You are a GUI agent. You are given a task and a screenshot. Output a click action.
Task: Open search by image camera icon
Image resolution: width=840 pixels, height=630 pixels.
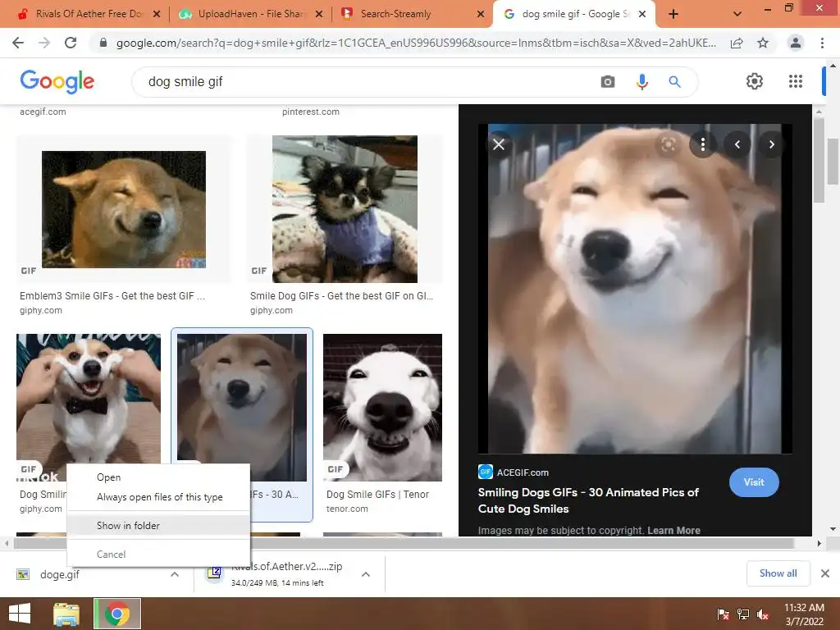(608, 81)
